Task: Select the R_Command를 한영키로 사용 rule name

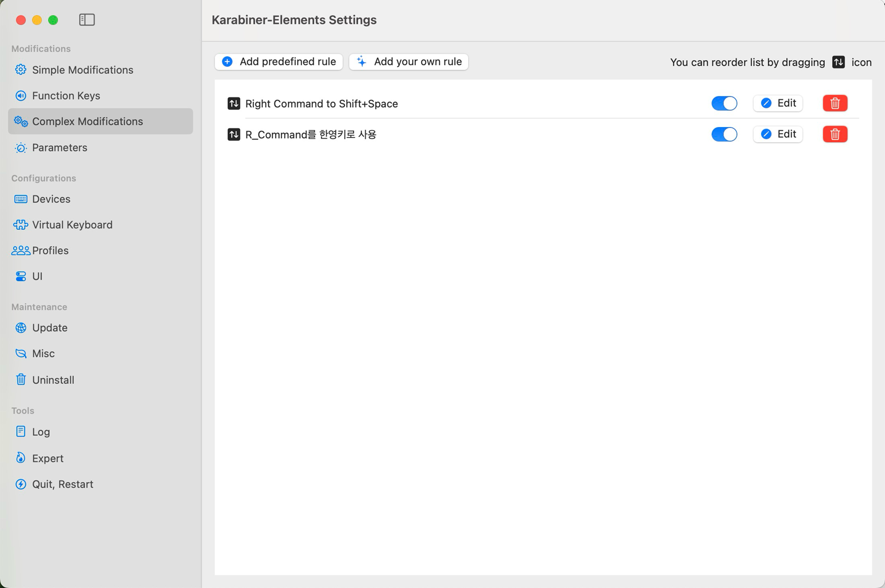Action: point(311,134)
